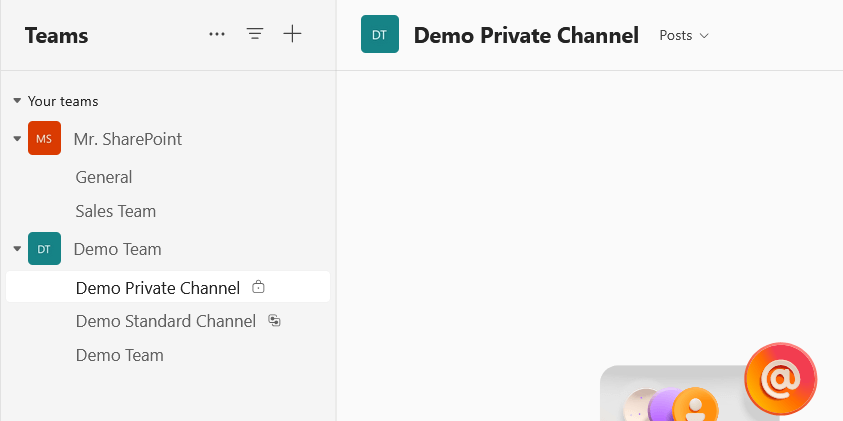
Task: Click the Your teams label
Action: (63, 101)
